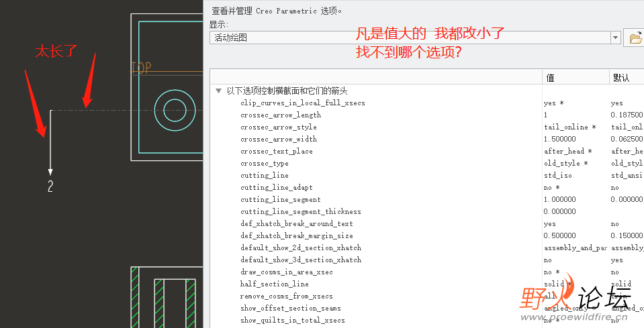This screenshot has width=644, height=328.
Task: Select the crossec_arrow_width option
Action: [x=279, y=140]
